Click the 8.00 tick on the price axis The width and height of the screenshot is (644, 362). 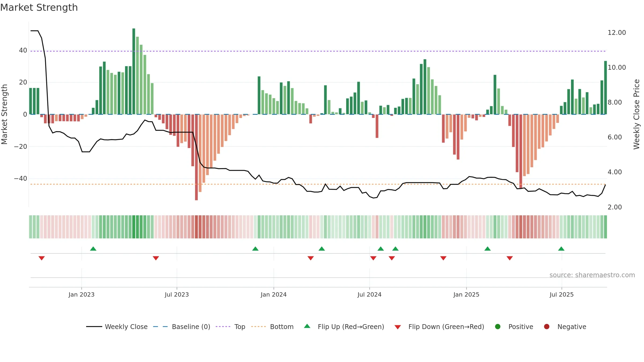pyautogui.click(x=615, y=102)
